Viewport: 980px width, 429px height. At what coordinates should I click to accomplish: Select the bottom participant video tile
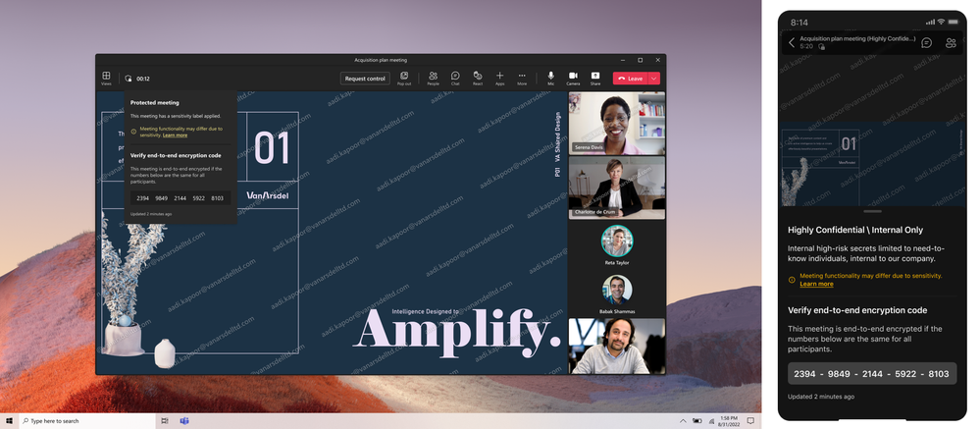click(x=616, y=346)
